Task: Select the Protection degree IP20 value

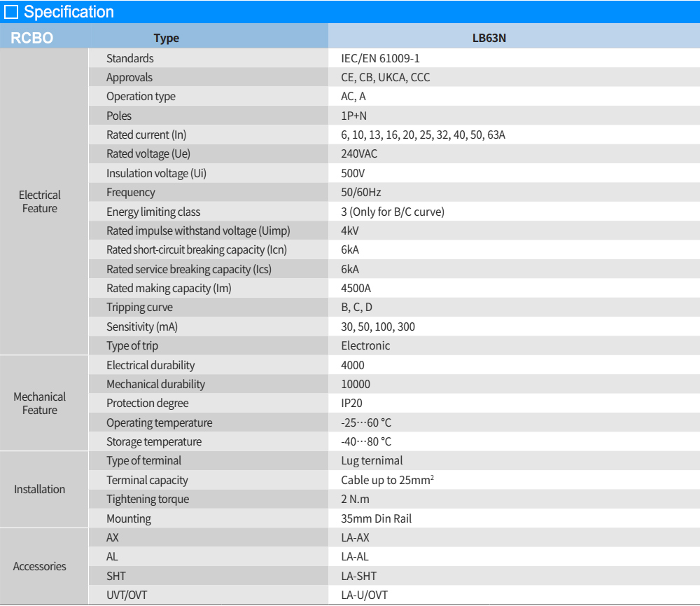Action: (351, 403)
